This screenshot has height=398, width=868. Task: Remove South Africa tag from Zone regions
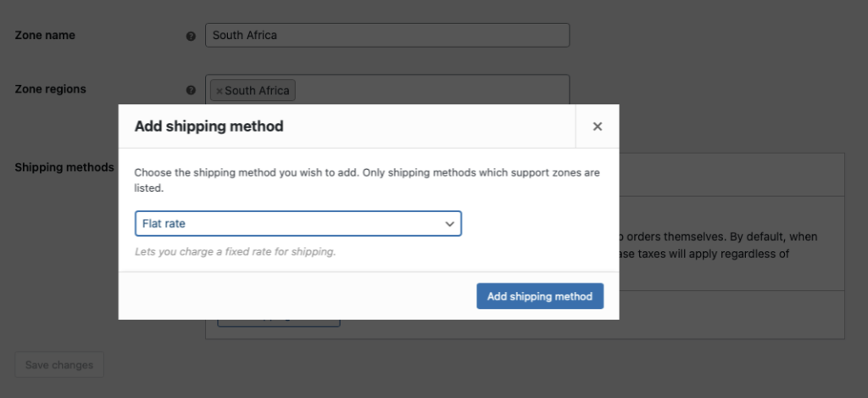(220, 91)
